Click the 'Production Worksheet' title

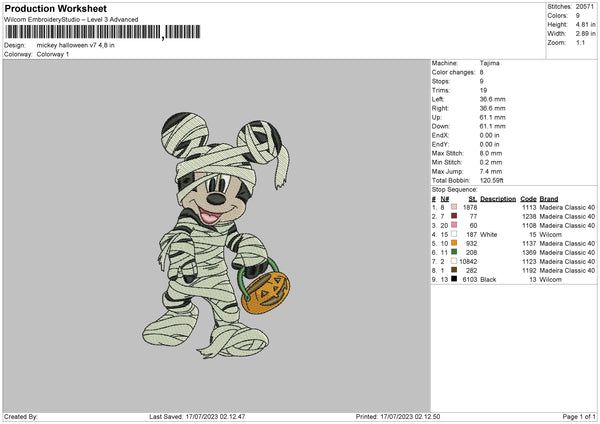pyautogui.click(x=55, y=8)
